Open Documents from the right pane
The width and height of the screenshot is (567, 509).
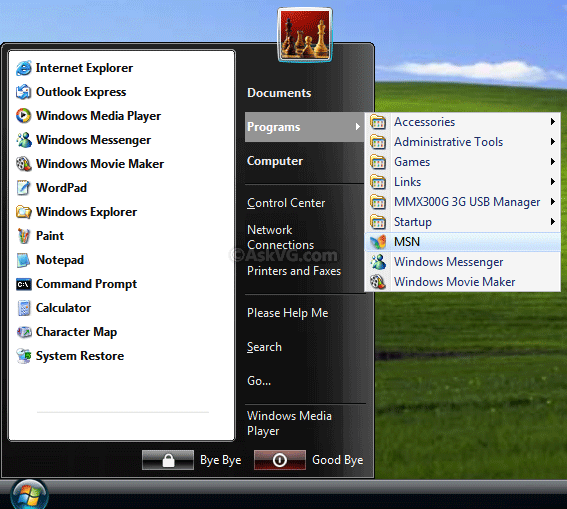279,93
